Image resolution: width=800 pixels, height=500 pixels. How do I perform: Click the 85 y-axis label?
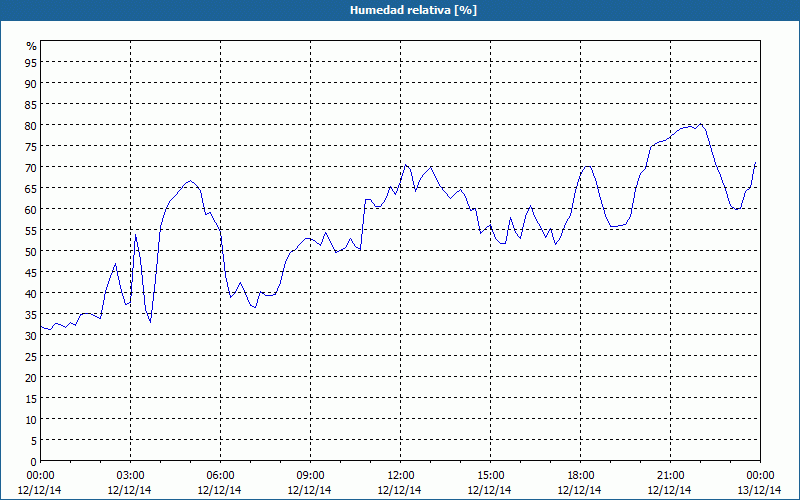click(x=31, y=104)
